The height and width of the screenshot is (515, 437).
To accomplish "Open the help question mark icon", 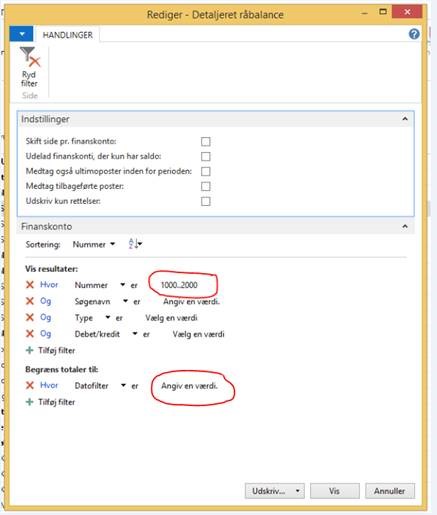I will (x=414, y=34).
